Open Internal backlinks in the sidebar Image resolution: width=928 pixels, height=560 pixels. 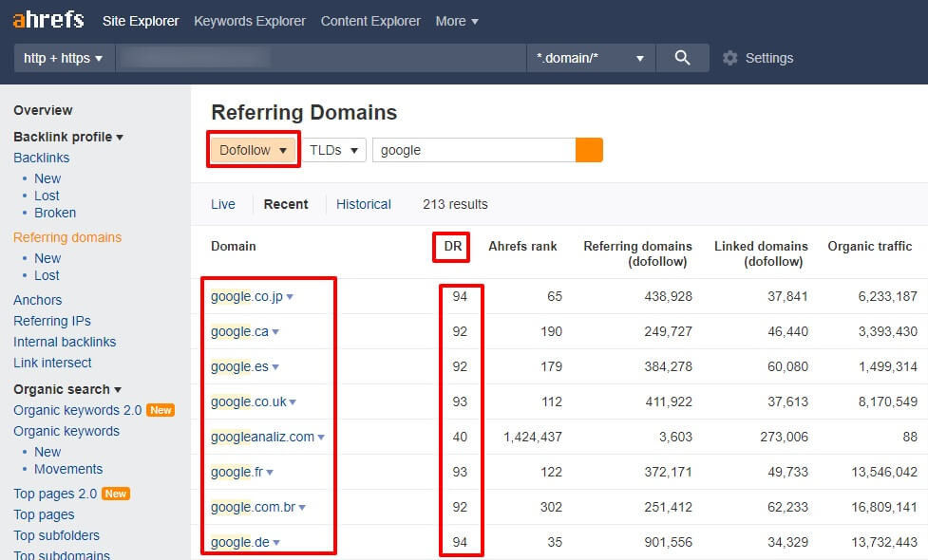click(x=65, y=342)
